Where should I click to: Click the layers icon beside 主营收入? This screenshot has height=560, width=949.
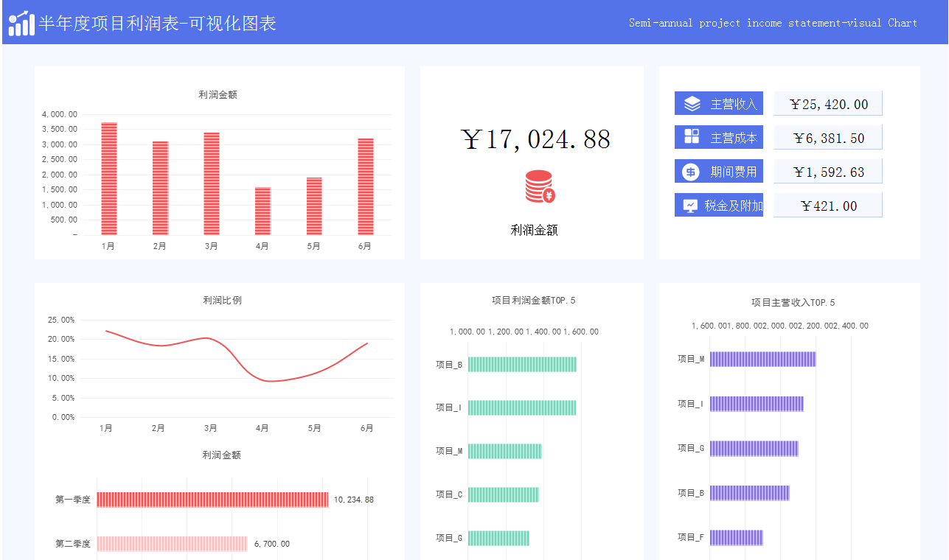(692, 104)
